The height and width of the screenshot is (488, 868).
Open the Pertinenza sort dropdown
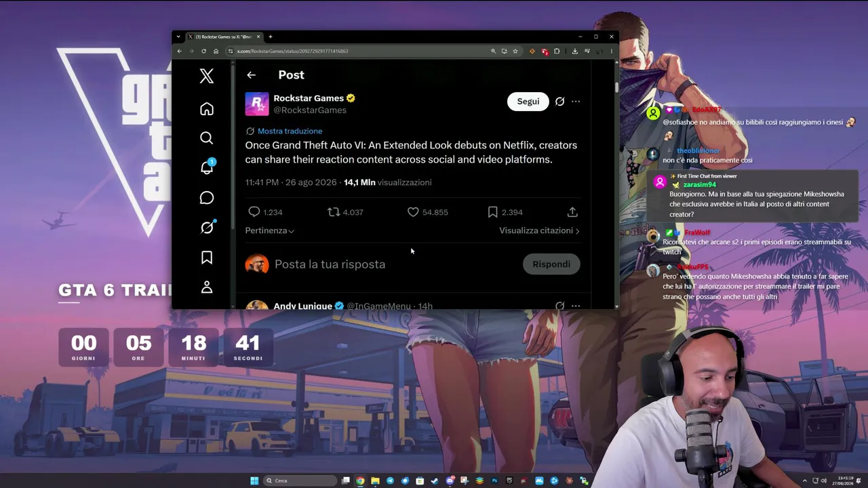269,230
